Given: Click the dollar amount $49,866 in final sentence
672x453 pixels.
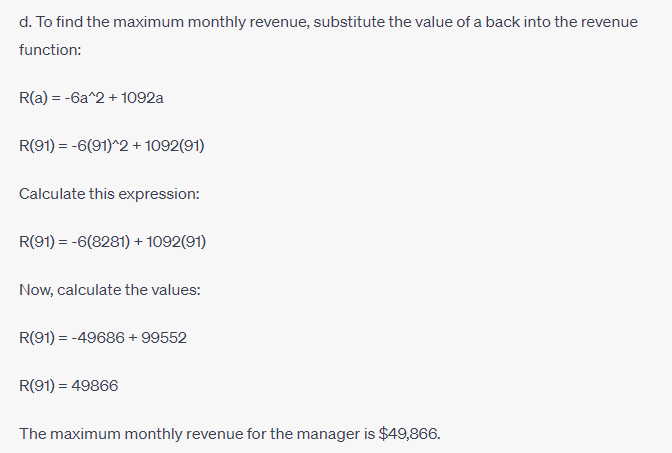Looking at the screenshot, I should pyautogui.click(x=409, y=434).
